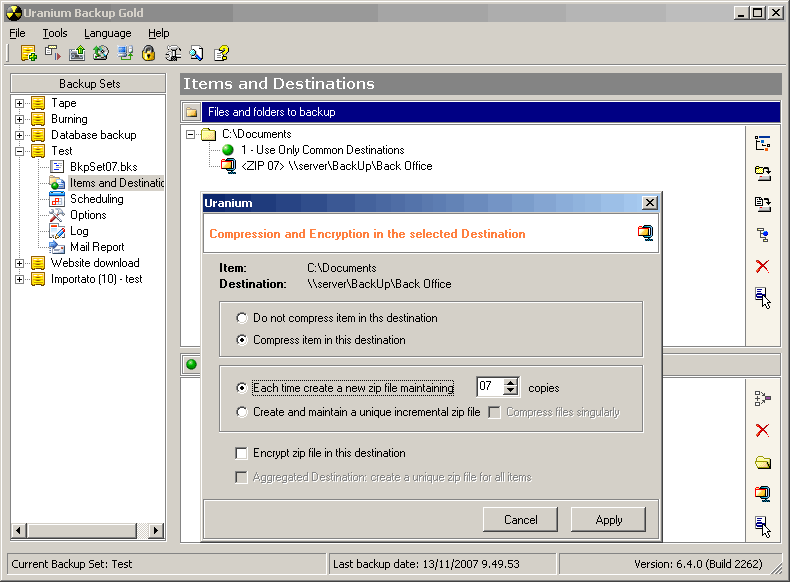
Task: Select Options under Test
Action: (88, 215)
